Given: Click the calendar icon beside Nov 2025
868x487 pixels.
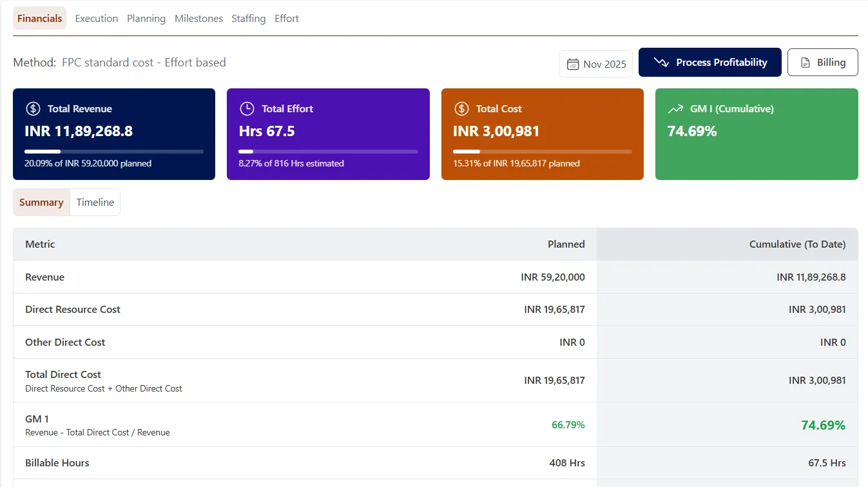Looking at the screenshot, I should (572, 64).
